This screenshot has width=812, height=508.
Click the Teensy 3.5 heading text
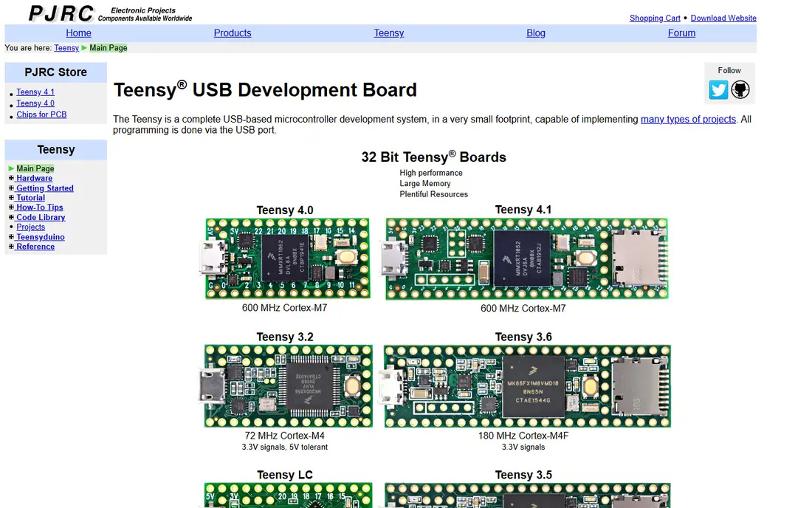(523, 475)
